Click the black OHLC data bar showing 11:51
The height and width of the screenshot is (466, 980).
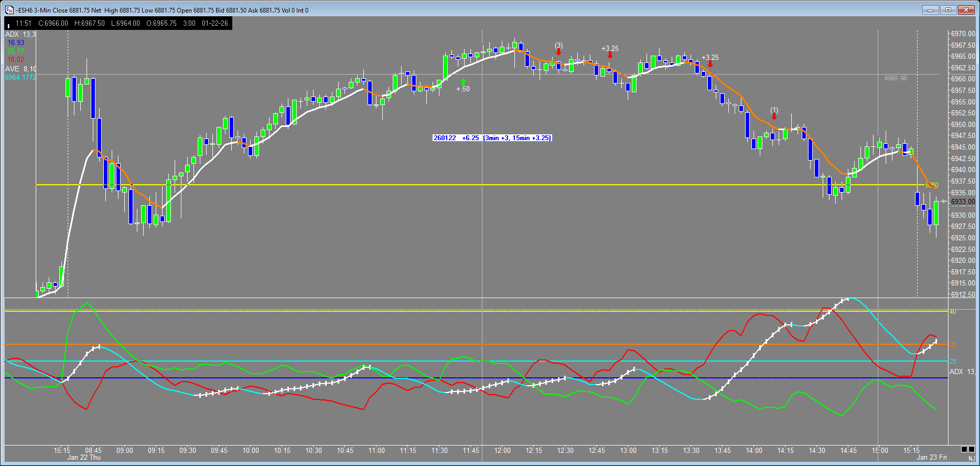[x=118, y=23]
